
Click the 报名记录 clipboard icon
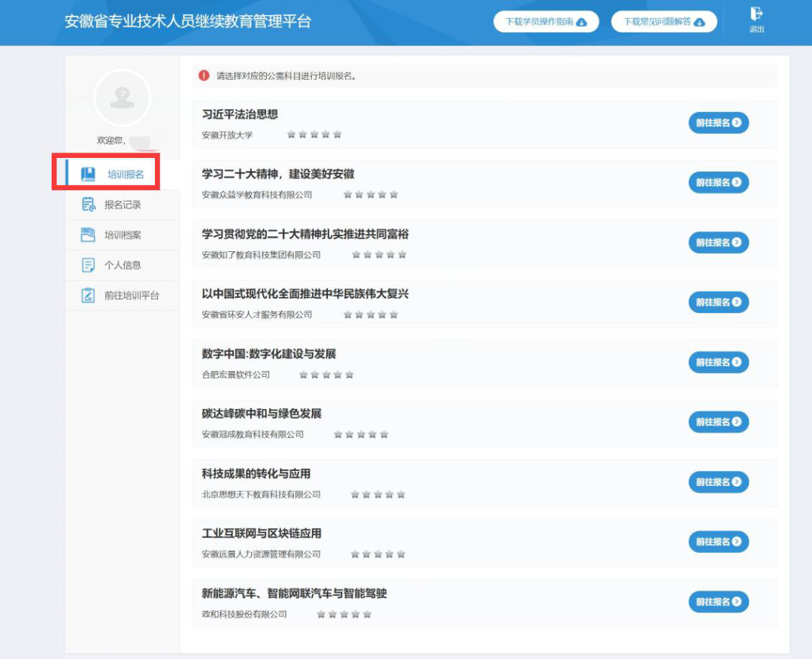click(x=86, y=204)
